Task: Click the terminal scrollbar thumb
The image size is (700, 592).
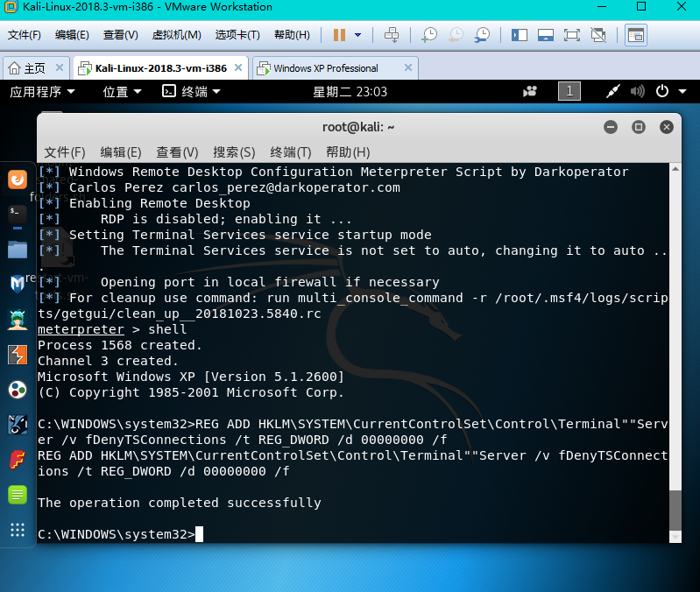Action: (x=675, y=510)
